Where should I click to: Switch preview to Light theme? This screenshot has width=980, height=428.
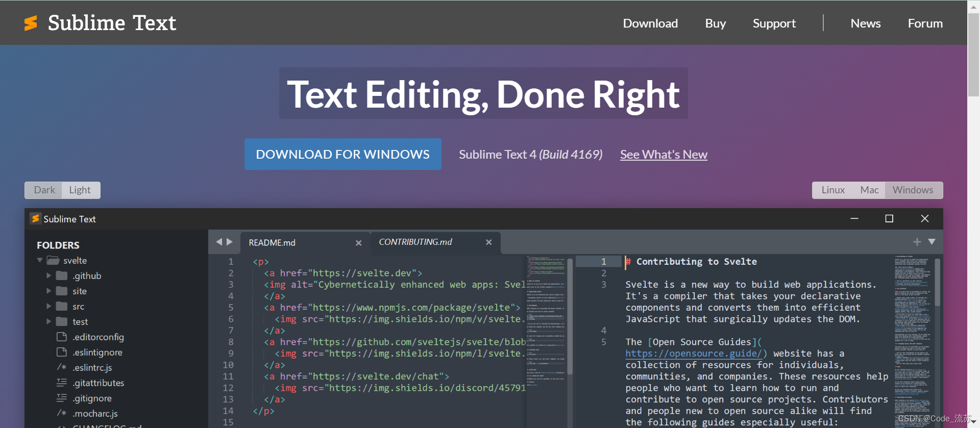(80, 190)
